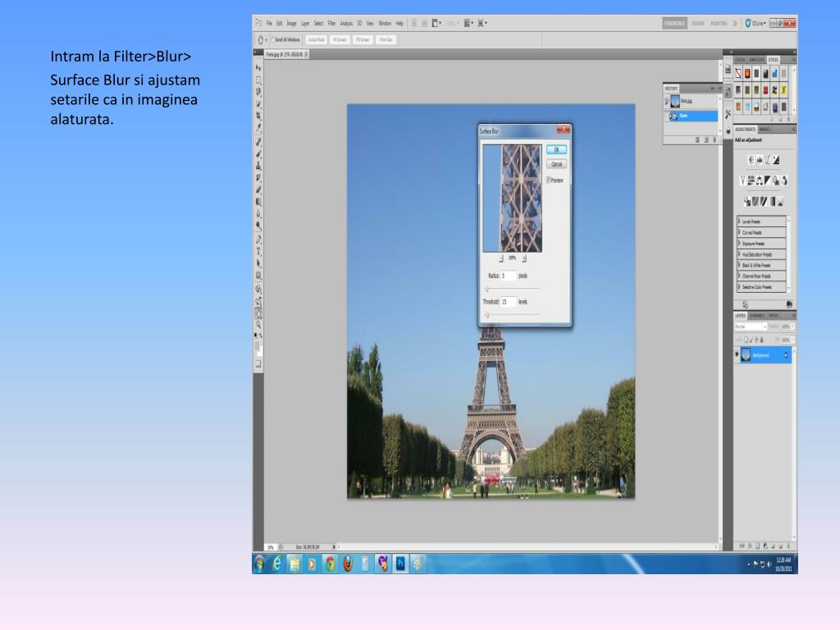Viewport: 840px width, 630px height.
Task: Add a Vibrance adjustment
Action: tap(743, 180)
